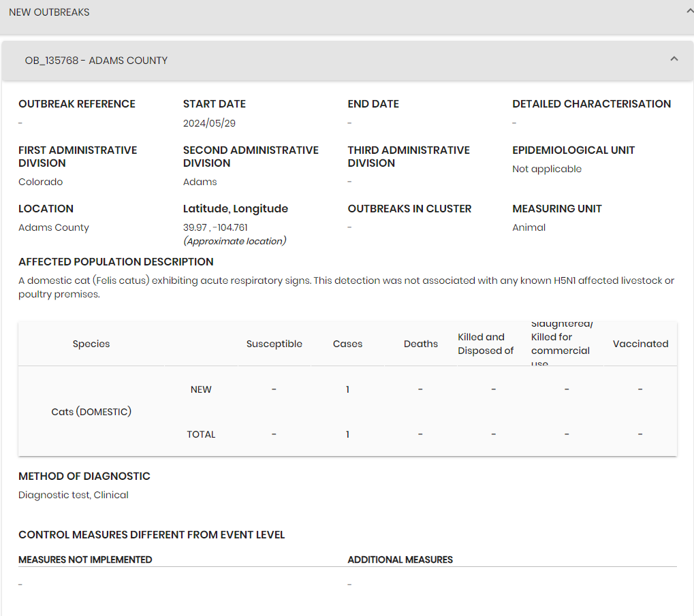694x616 pixels.
Task: Click the Approximate location note
Action: (234, 241)
